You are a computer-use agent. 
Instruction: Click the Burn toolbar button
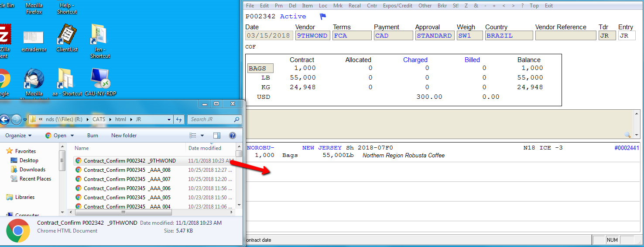coord(92,136)
